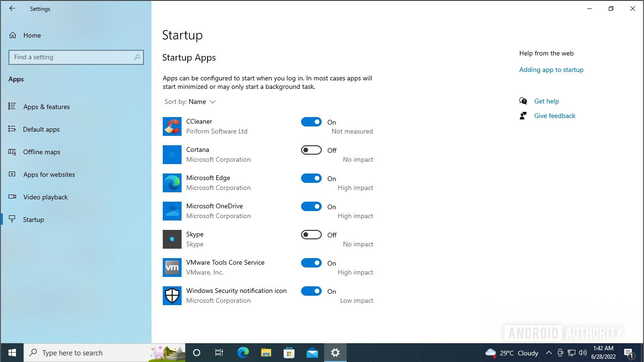Open Microsoft Edge from the taskbar
This screenshot has width=644, height=362.
pyautogui.click(x=243, y=353)
